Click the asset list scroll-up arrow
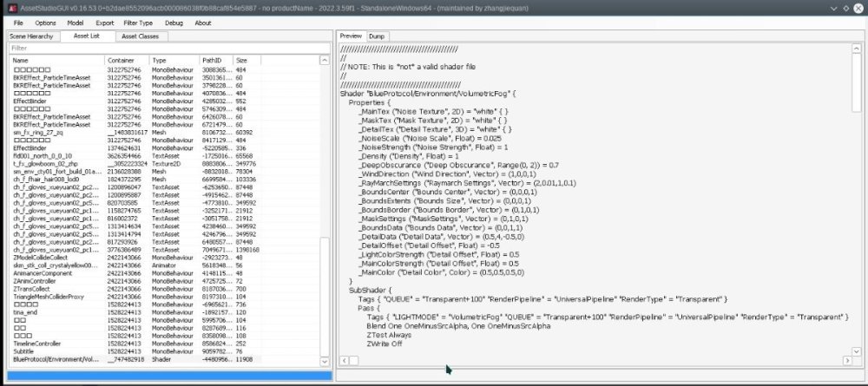Viewport: 868px width, 386px height. point(326,60)
